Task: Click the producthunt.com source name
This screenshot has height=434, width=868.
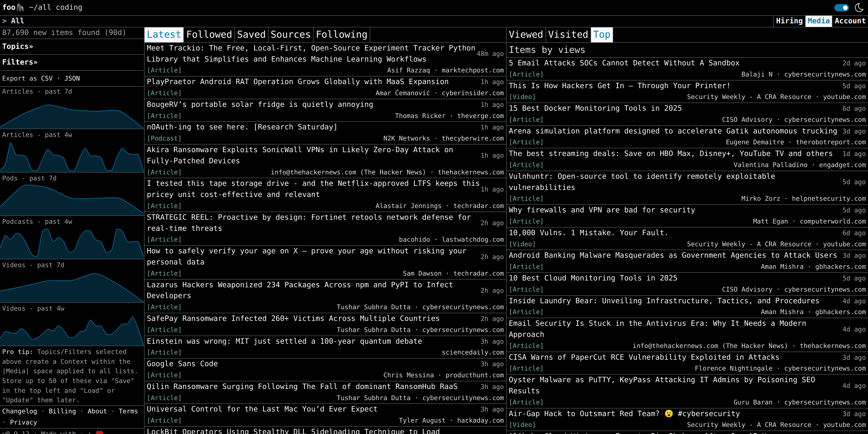Action: [474, 375]
